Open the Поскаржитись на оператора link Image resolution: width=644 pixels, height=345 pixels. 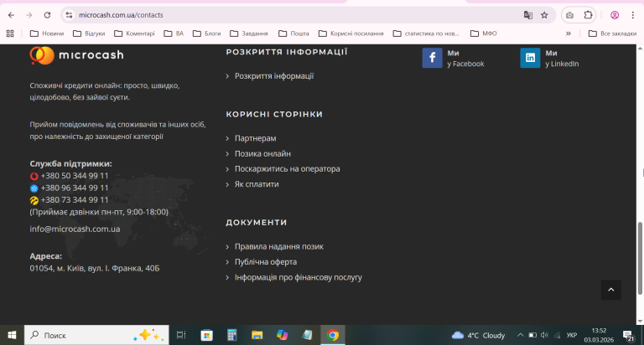287,168
